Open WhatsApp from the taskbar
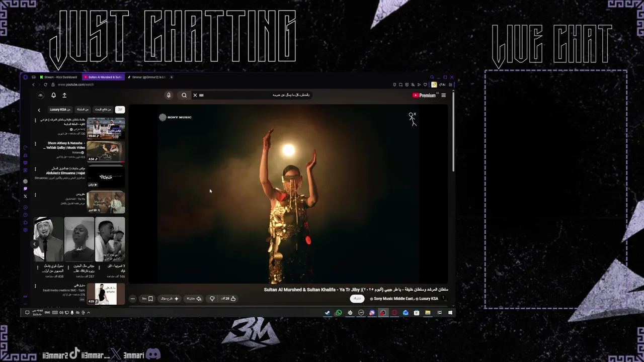The width and height of the screenshot is (644, 362). [339, 313]
